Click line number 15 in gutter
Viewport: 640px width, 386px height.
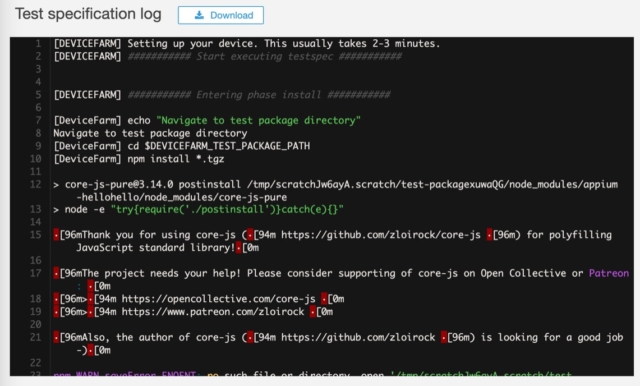36,235
